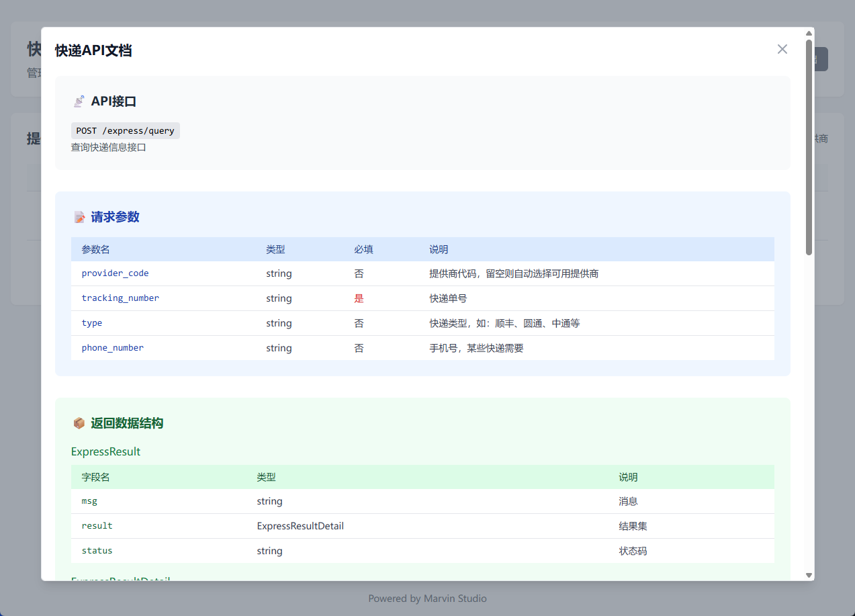Select the provider_code parameter name

tap(115, 273)
